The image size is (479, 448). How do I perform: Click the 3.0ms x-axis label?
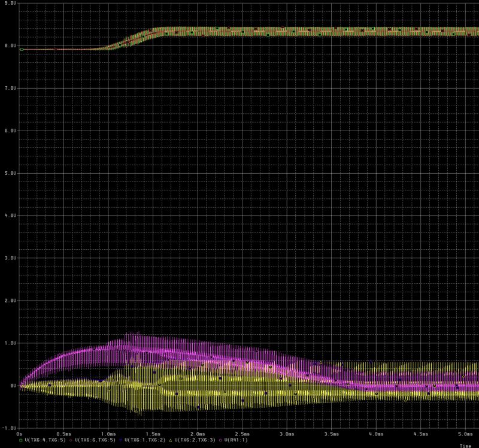point(287,434)
